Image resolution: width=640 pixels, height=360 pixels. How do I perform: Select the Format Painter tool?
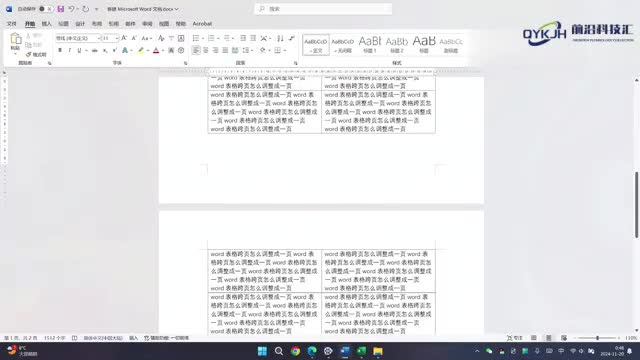point(36,54)
